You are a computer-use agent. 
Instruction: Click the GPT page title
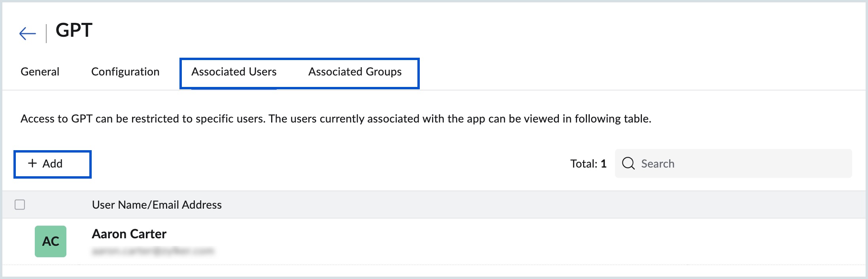(74, 30)
